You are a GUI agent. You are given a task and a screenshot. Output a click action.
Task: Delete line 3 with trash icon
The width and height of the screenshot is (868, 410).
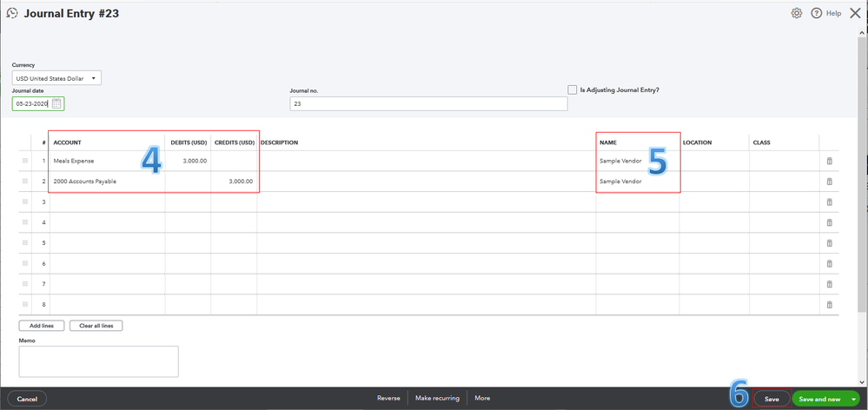tap(829, 202)
